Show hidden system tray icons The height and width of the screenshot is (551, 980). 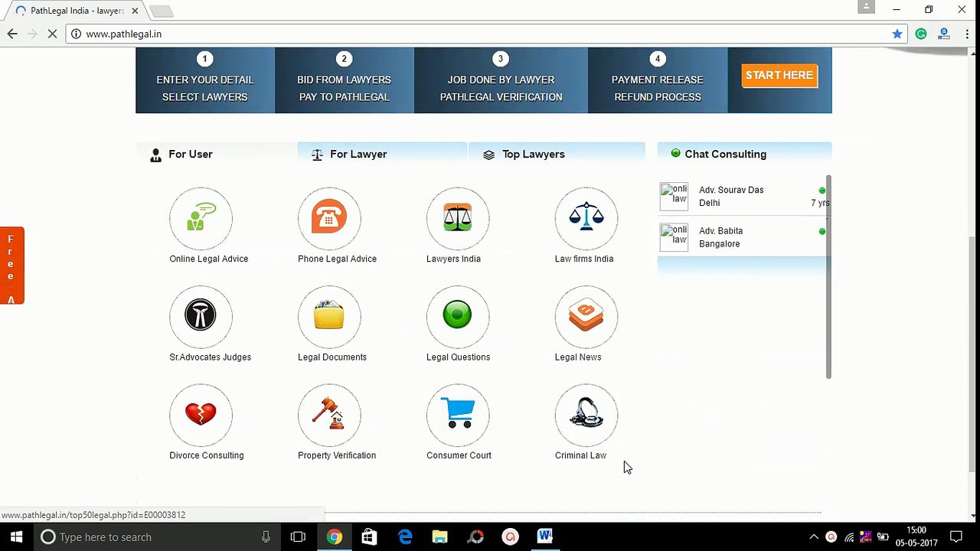[x=814, y=536]
